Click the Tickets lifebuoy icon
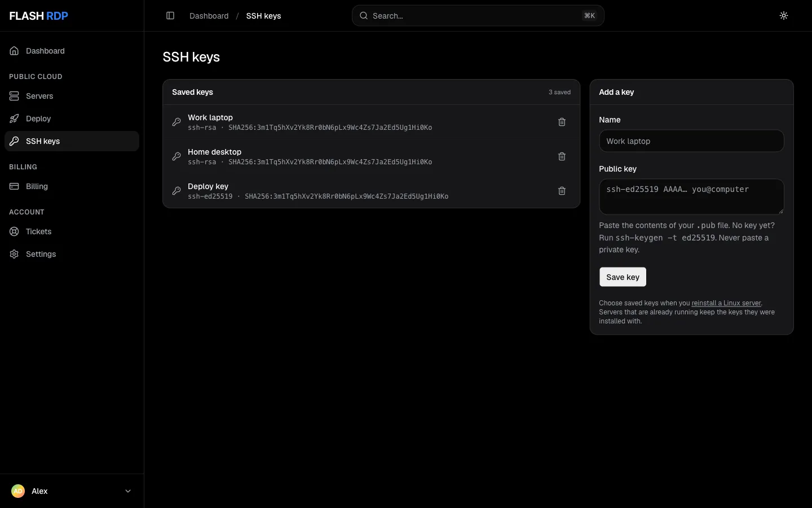The image size is (812, 508). 14,231
